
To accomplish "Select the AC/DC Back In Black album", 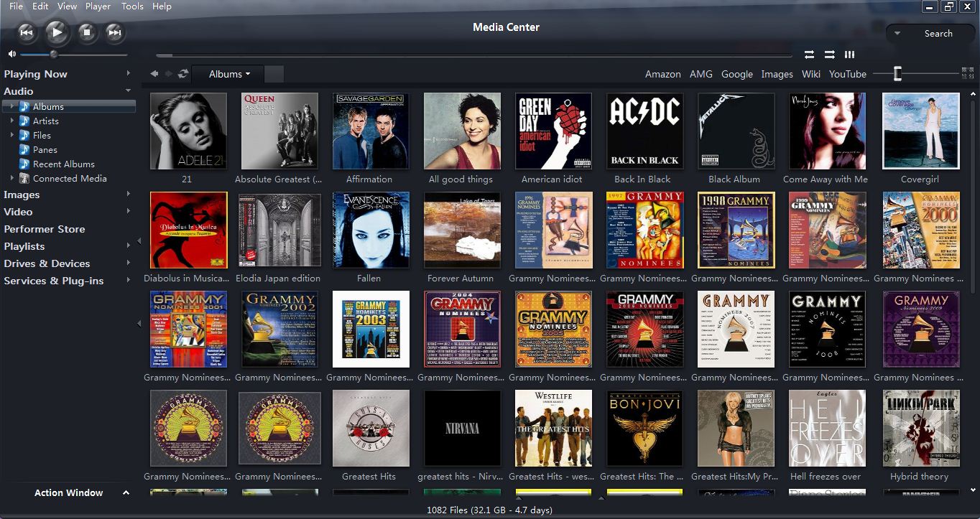I will 644,131.
